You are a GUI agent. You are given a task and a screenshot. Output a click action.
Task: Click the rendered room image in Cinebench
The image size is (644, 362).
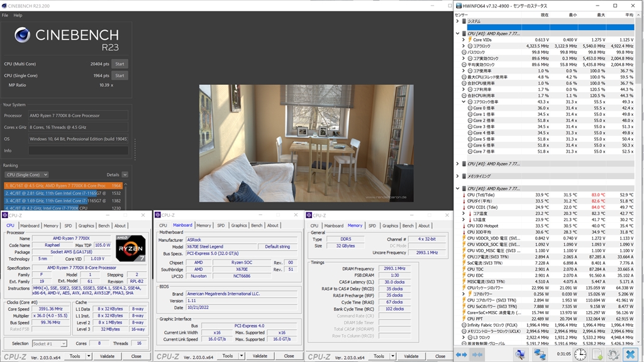[x=306, y=143]
